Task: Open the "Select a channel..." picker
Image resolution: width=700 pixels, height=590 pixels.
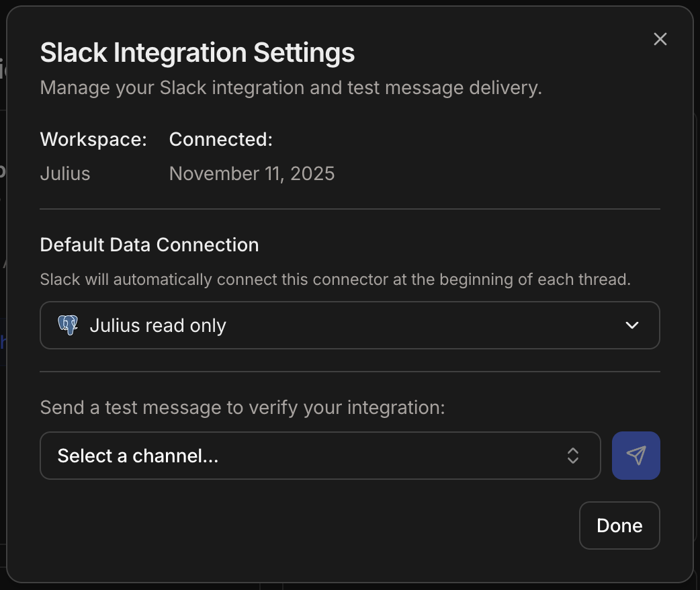Action: [x=320, y=456]
